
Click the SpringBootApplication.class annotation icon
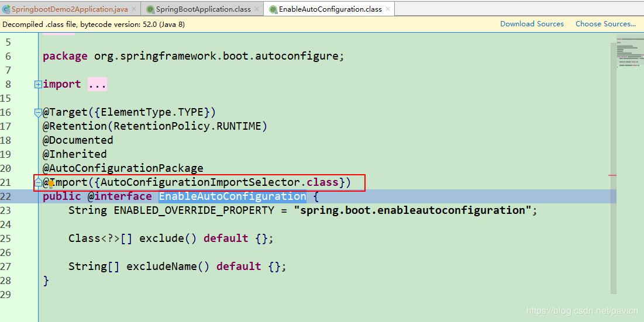click(x=150, y=9)
